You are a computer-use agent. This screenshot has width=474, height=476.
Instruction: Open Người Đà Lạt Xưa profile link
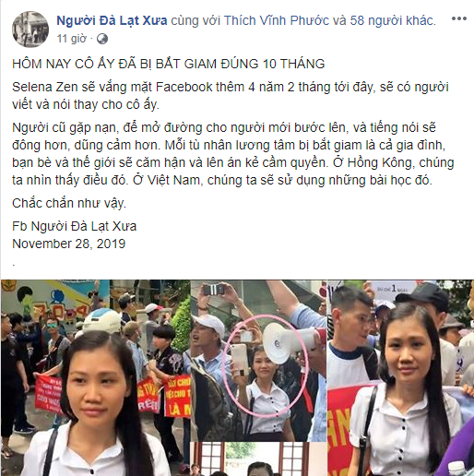click(x=112, y=20)
